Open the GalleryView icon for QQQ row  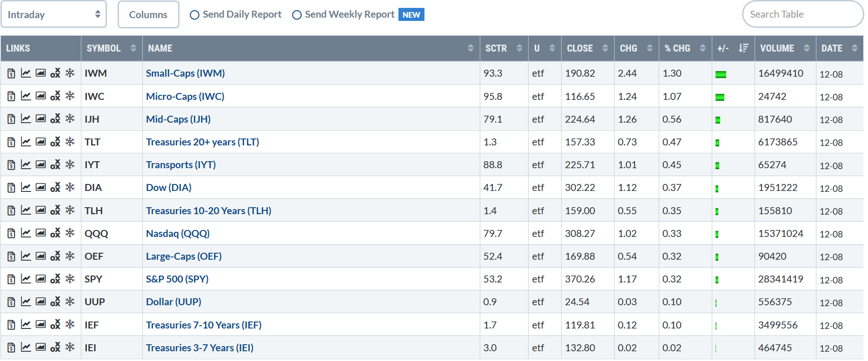[x=41, y=233]
